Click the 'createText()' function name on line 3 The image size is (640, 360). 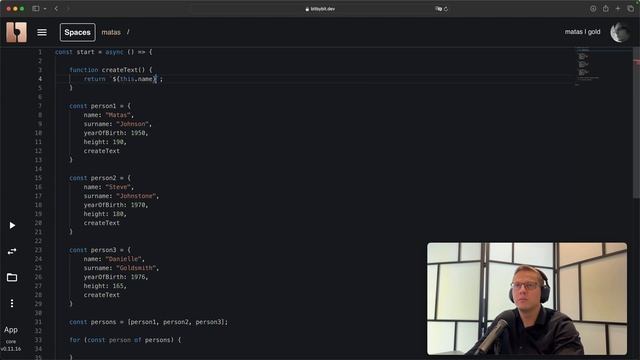point(123,70)
